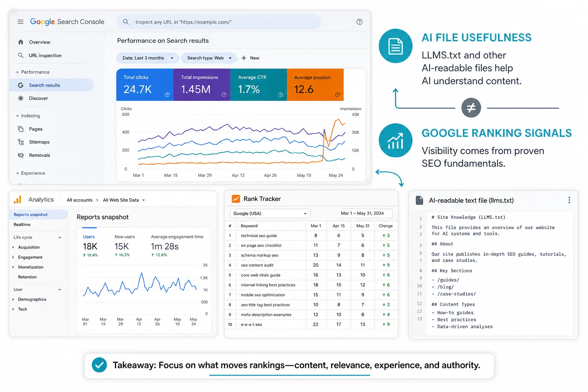The image size is (588, 392).
Task: Open the Retention report in Analytics
Action: click(x=28, y=277)
